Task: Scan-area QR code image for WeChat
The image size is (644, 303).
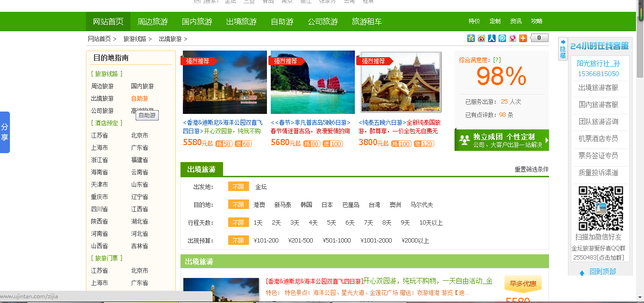Action: pos(601,208)
